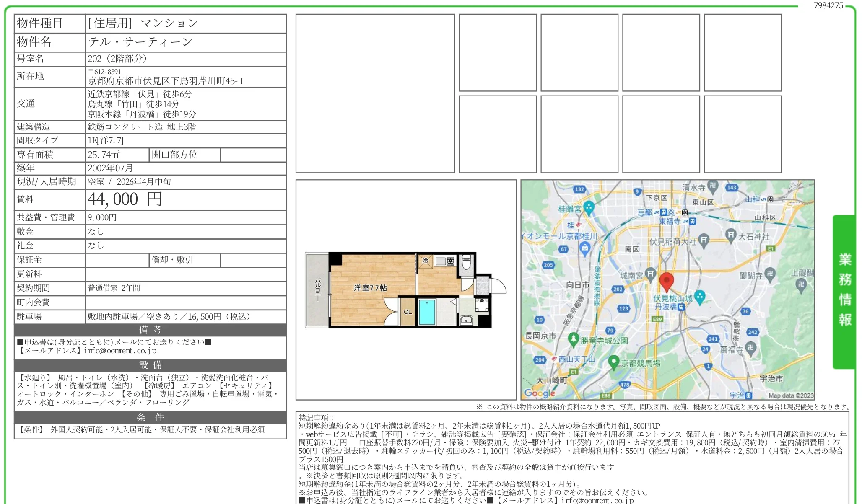
Task: Select the Katsura Rikyu teal landmark marker
Action: pos(589,207)
